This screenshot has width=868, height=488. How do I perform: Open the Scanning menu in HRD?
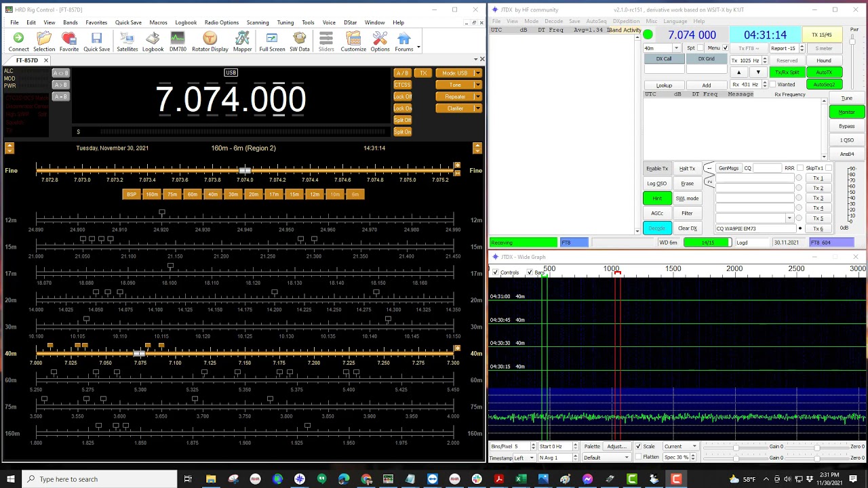coord(258,22)
